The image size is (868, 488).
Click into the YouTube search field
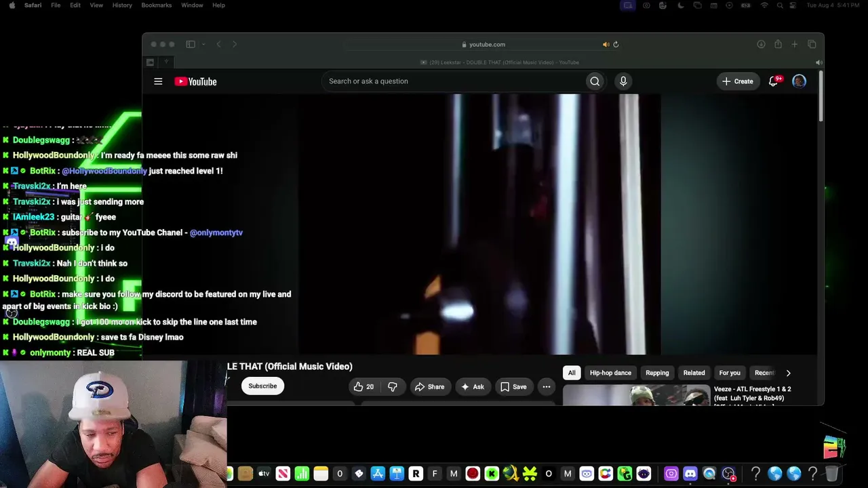pyautogui.click(x=454, y=81)
